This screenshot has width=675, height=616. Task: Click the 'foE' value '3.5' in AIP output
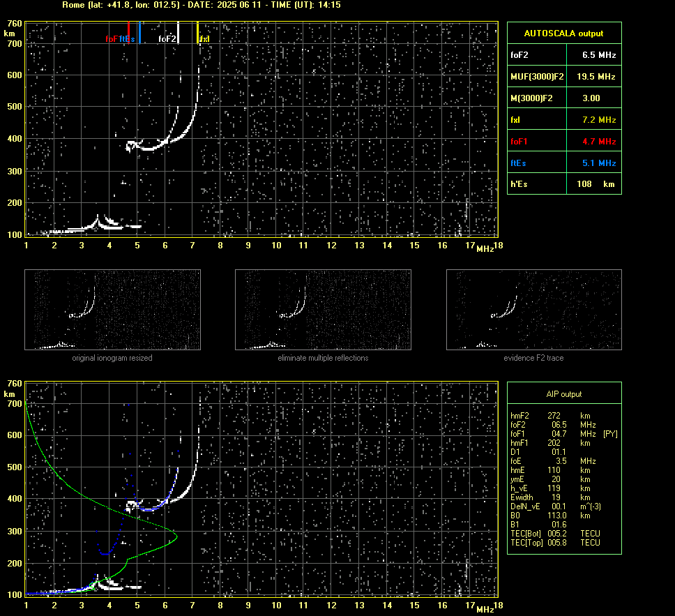pos(561,461)
